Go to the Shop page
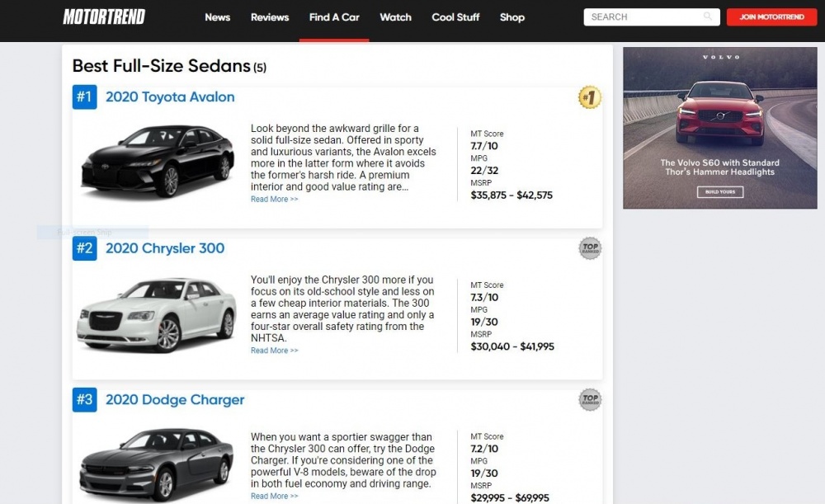 tap(512, 17)
